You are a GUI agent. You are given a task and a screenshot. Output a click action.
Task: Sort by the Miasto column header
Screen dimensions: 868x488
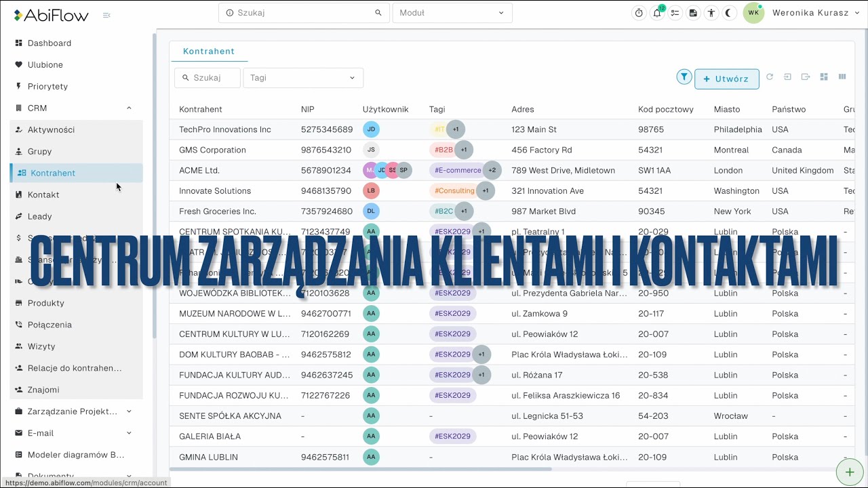pyautogui.click(x=727, y=110)
